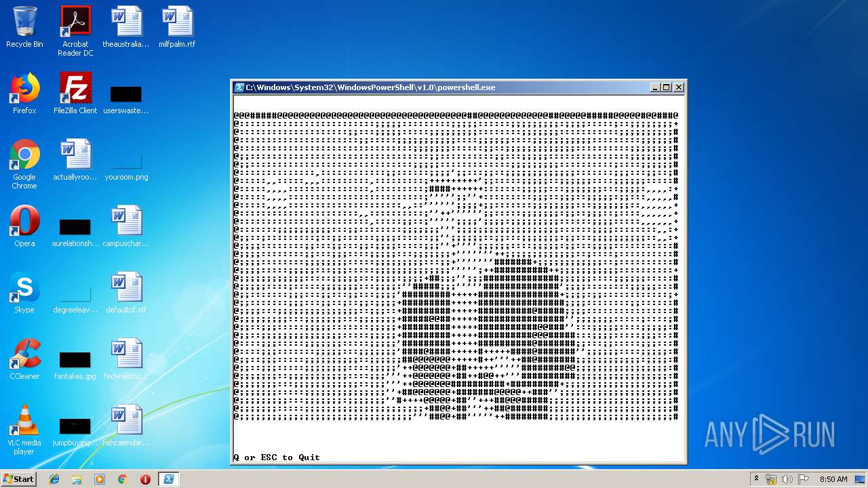Launch Skype from the desktop
The width and height of the screenshot is (868, 488).
(24, 293)
